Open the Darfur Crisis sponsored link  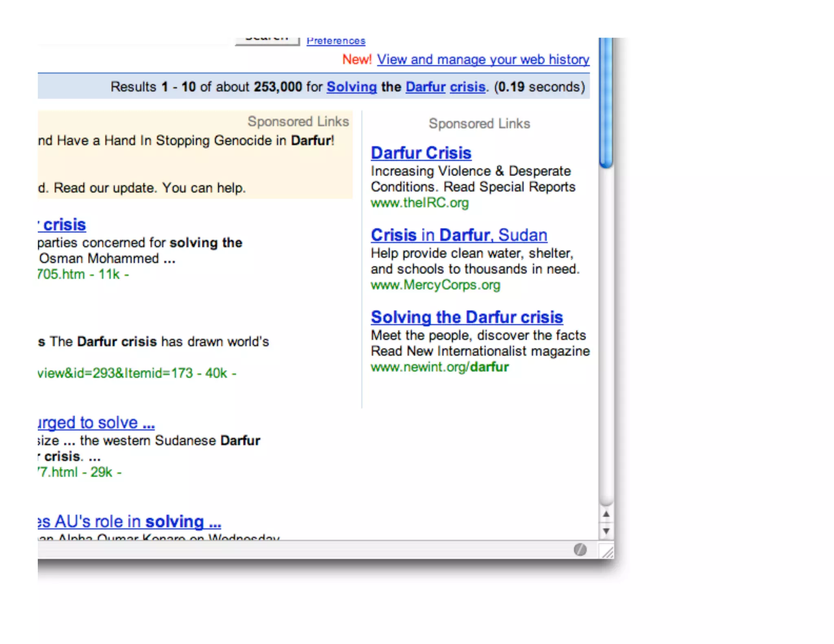coord(421,153)
